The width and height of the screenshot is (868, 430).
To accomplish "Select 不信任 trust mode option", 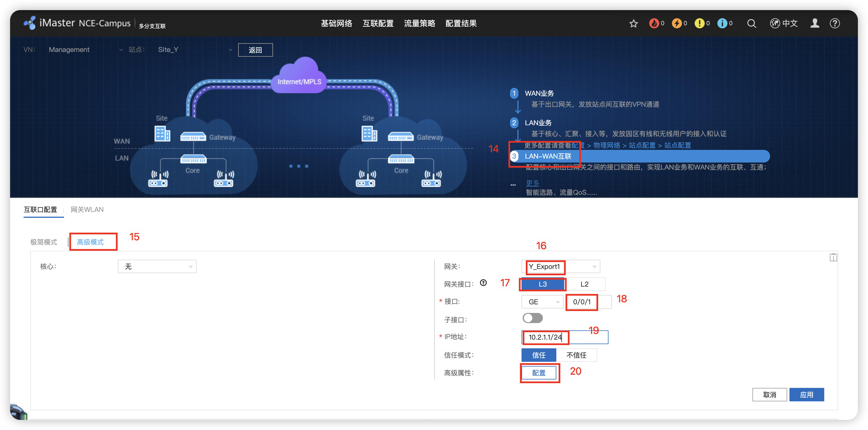I will click(x=576, y=355).
